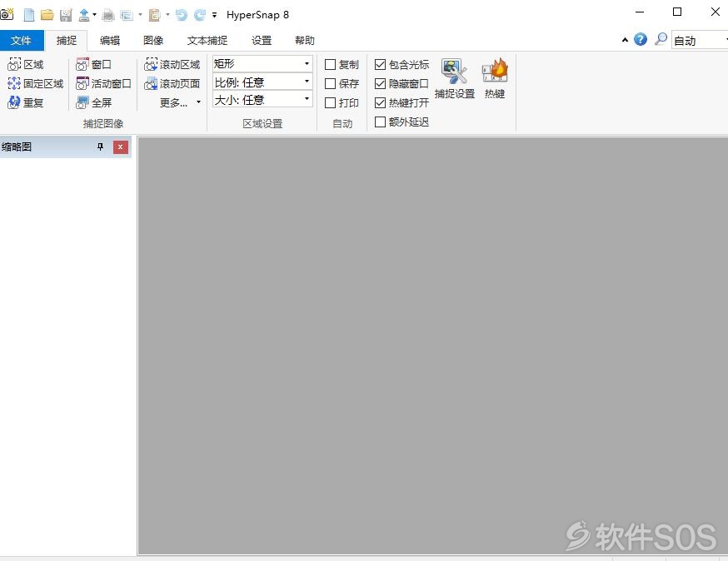The height and width of the screenshot is (561, 728).
Task: Switch to the Image (图像) tab
Action: 153,41
